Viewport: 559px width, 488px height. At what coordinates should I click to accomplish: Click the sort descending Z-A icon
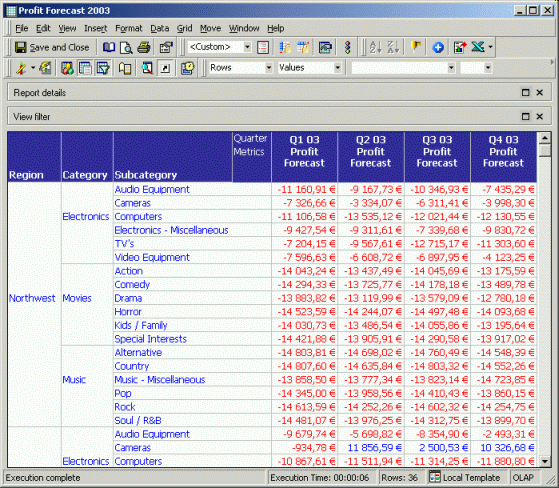point(393,47)
